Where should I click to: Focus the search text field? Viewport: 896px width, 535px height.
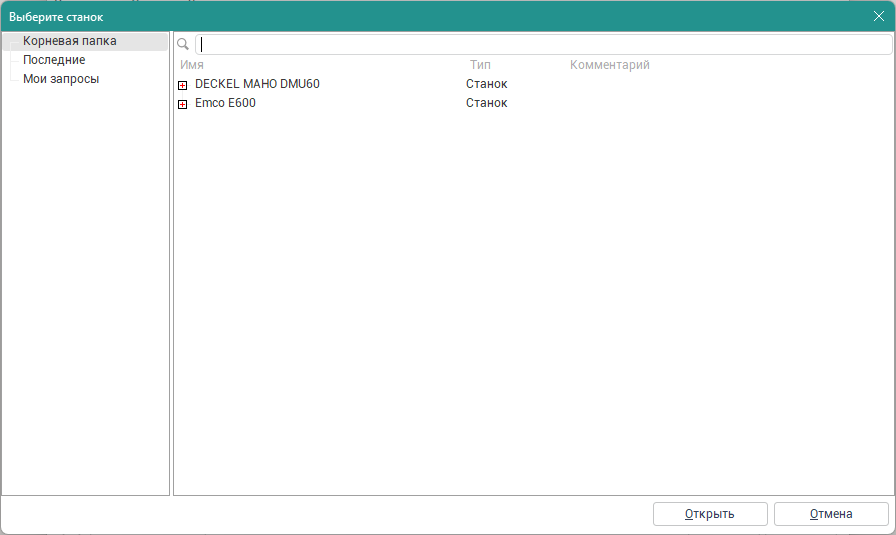540,44
